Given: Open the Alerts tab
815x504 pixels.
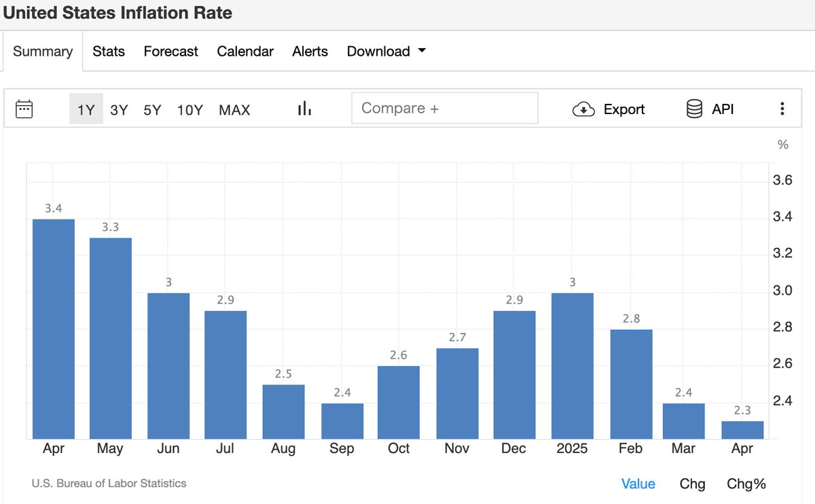Looking at the screenshot, I should pos(310,52).
